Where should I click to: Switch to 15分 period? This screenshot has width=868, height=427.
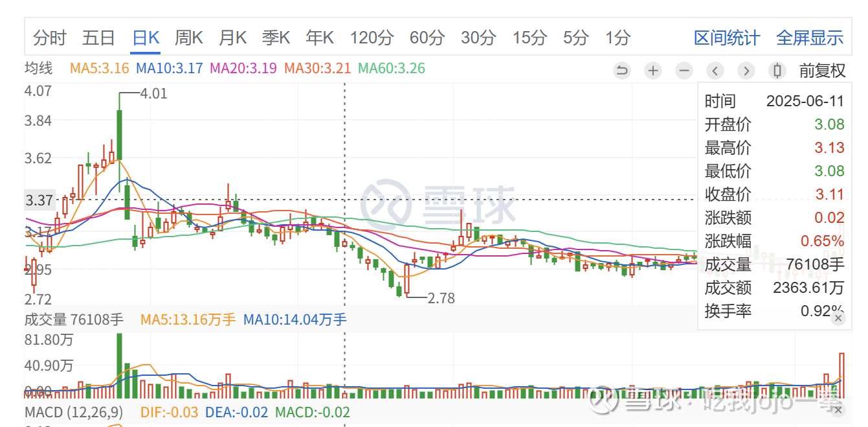(530, 38)
